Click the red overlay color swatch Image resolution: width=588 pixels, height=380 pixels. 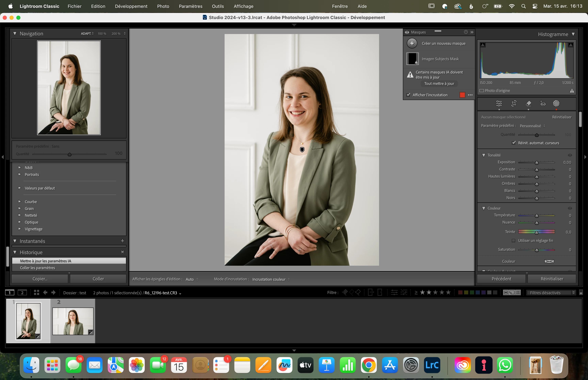click(x=462, y=95)
